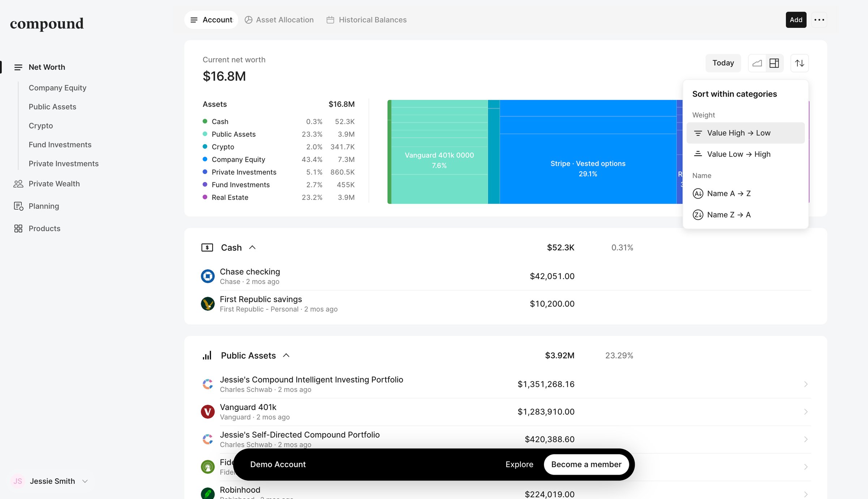Open Company Equity in the sidebar
This screenshot has width=868, height=499.
coord(58,88)
